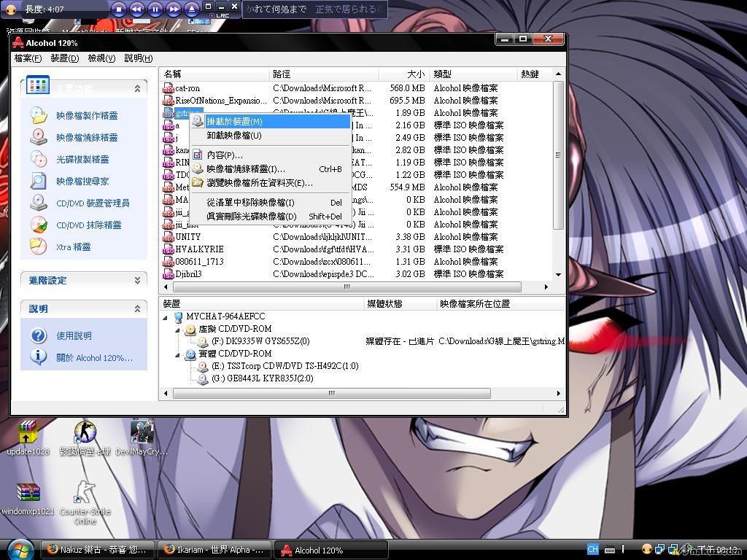747x560 pixels.
Task: Switch to Ikariam Firefox taskbar window
Action: click(x=214, y=550)
